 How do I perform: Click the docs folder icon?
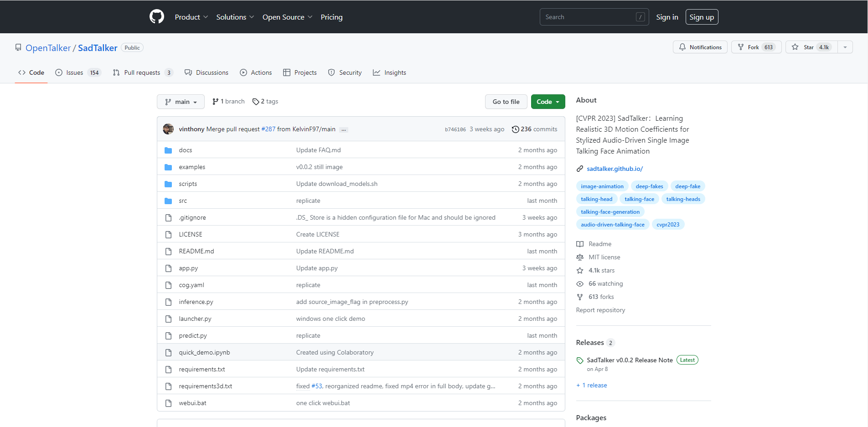click(x=168, y=150)
